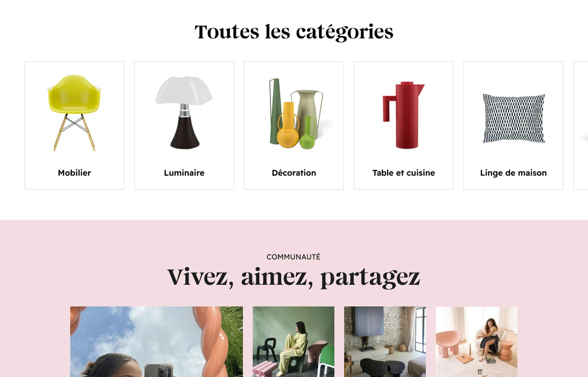Click the partially visible next category card
This screenshot has width=588, height=377.
click(581, 125)
